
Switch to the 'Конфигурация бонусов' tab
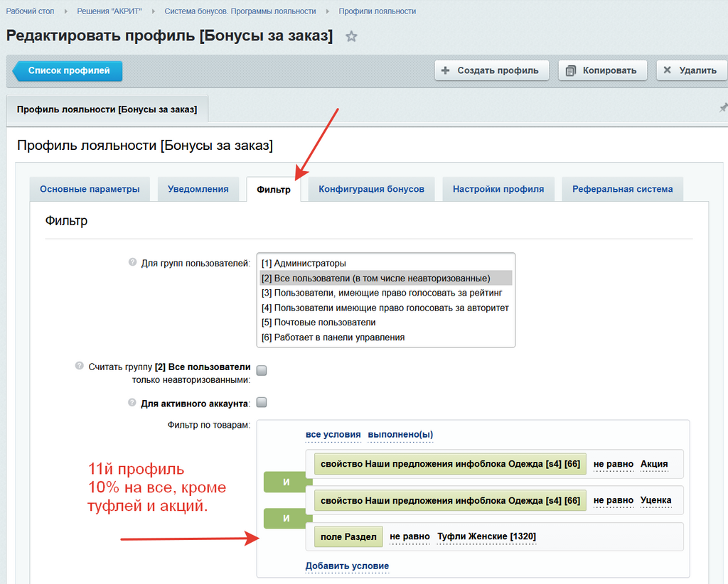point(371,189)
